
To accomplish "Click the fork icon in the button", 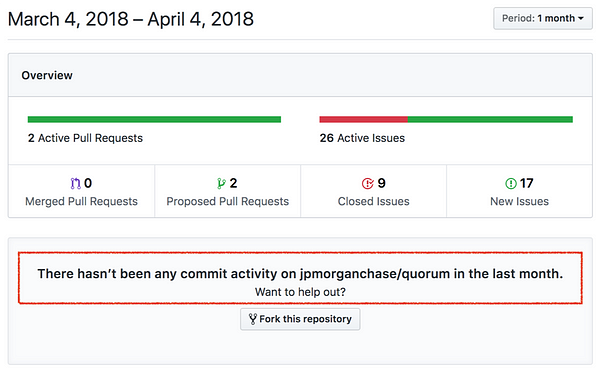I will click(x=253, y=319).
